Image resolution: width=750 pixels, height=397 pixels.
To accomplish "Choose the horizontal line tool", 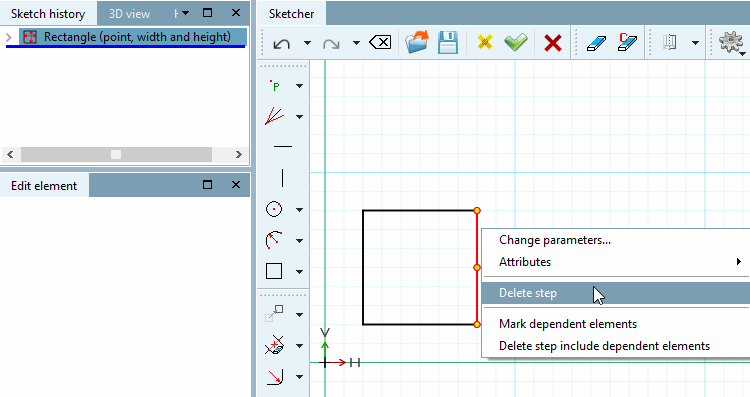I will (x=283, y=146).
